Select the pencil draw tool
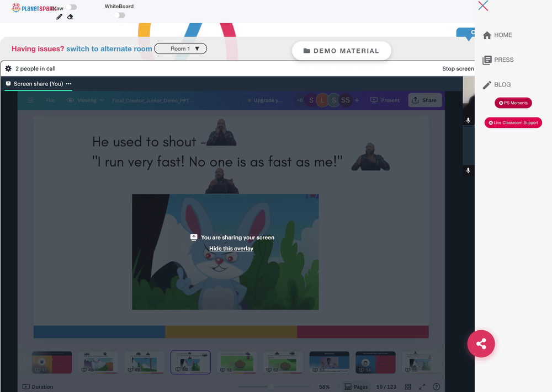552x392 pixels. (x=59, y=17)
